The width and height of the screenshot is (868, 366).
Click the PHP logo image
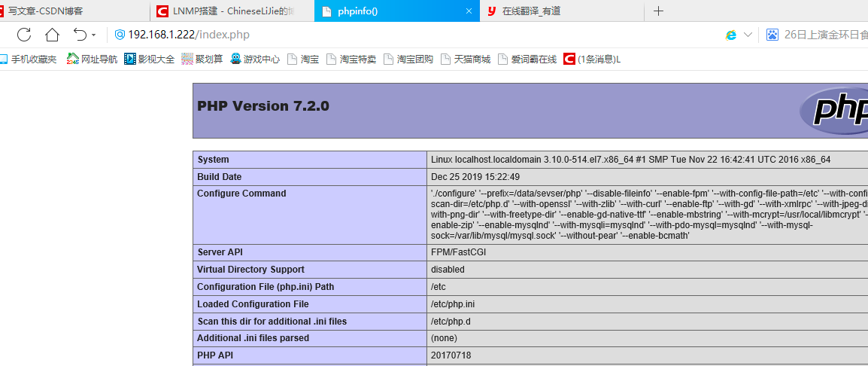click(833, 111)
